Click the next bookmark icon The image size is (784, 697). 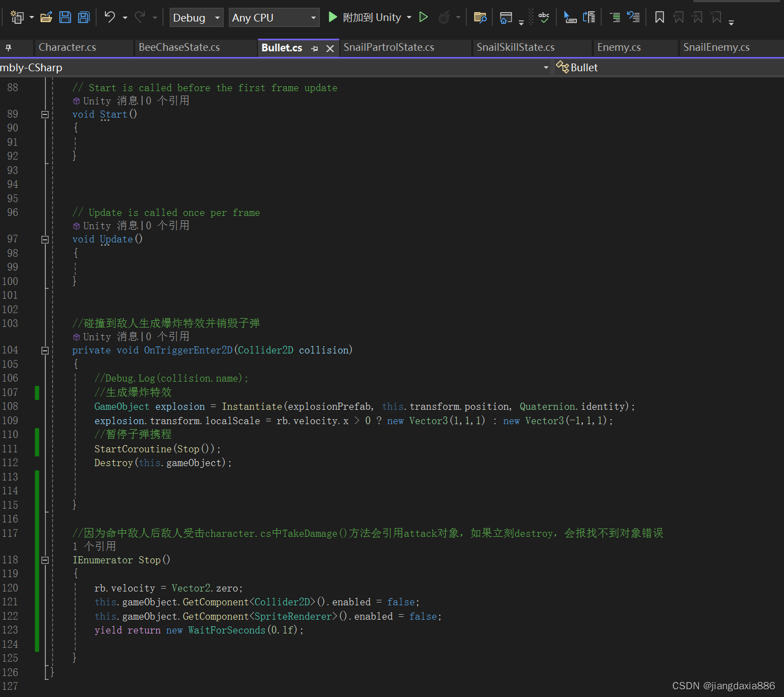[x=698, y=18]
